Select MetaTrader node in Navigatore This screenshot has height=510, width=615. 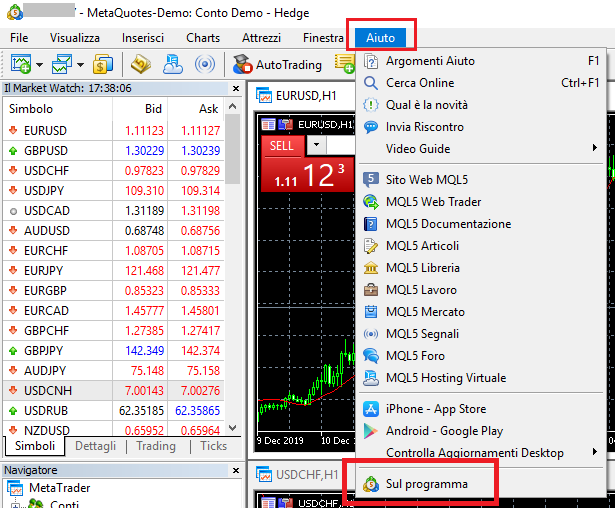pyautogui.click(x=60, y=488)
